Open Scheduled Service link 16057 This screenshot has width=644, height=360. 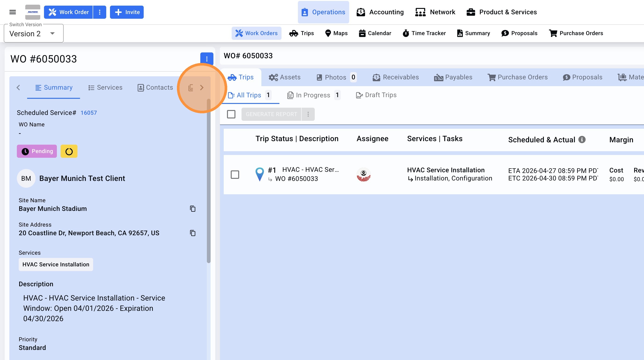88,113
